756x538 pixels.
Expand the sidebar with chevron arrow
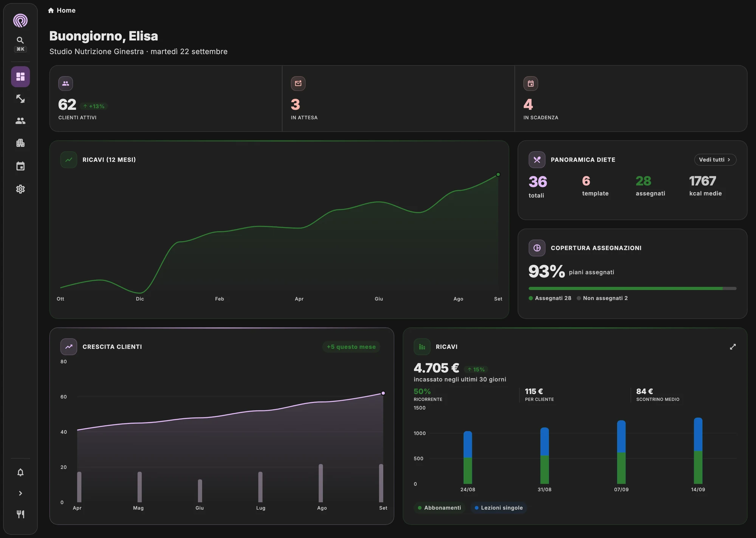click(20, 493)
